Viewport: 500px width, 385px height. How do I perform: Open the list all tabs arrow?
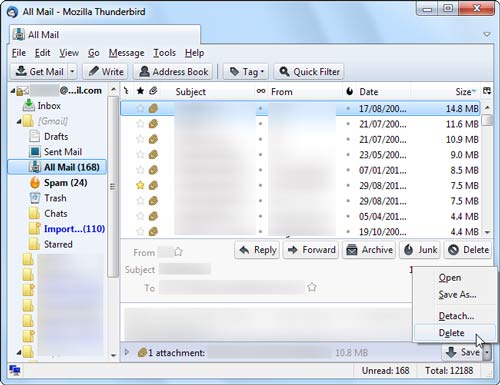click(487, 34)
